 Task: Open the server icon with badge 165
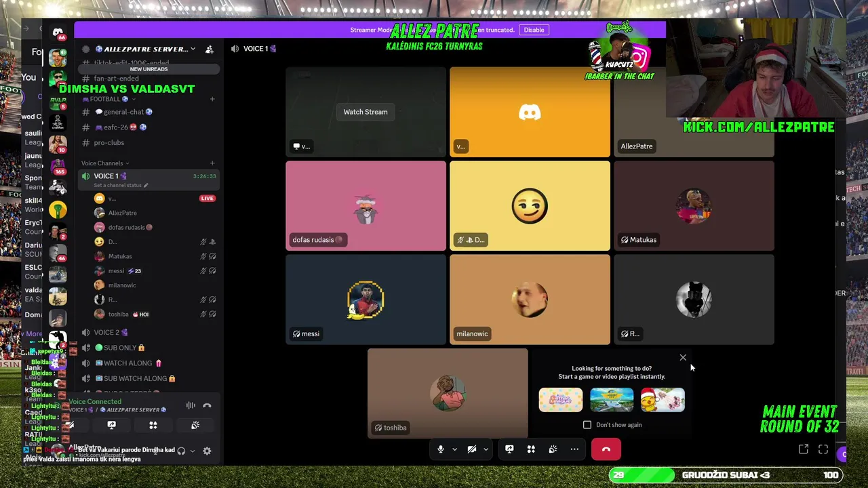58,166
